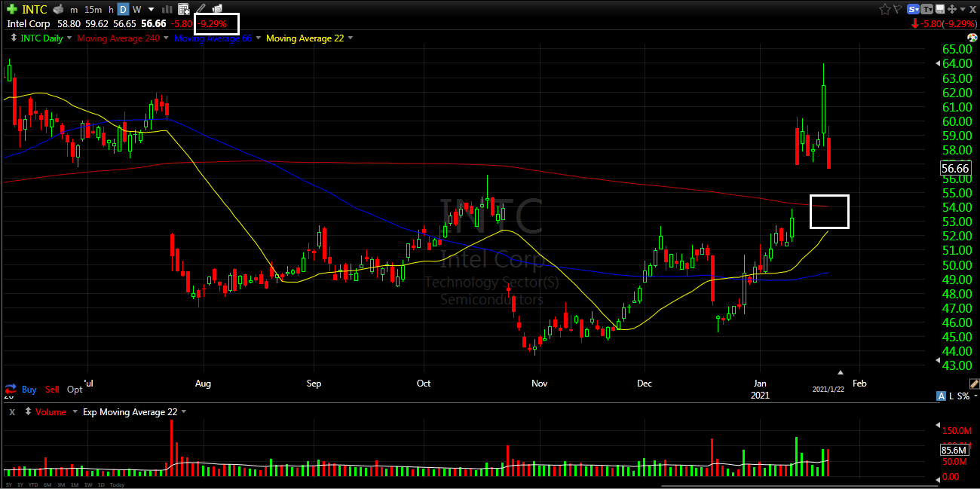Click the move crosshair arrows icon

tap(954, 9)
